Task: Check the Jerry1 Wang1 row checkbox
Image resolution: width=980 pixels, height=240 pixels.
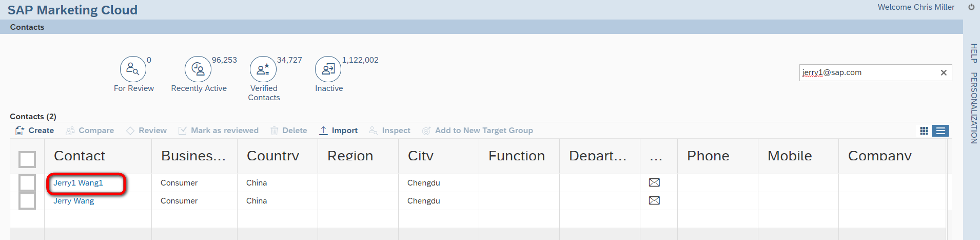Action: click(27, 183)
